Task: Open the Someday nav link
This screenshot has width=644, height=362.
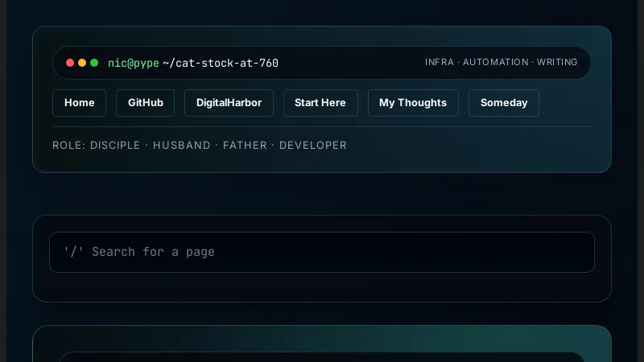Action: (x=503, y=103)
